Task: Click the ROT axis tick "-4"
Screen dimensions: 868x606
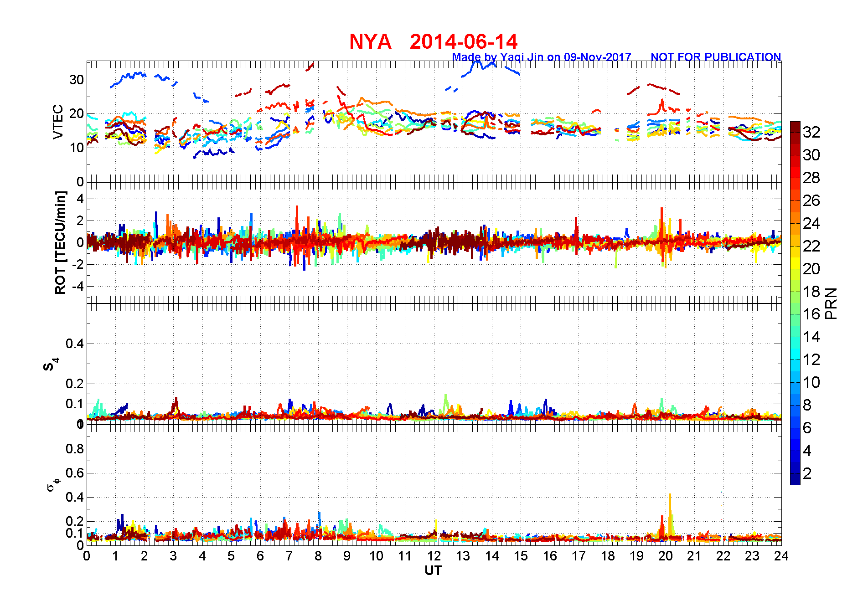Action: 78,286
